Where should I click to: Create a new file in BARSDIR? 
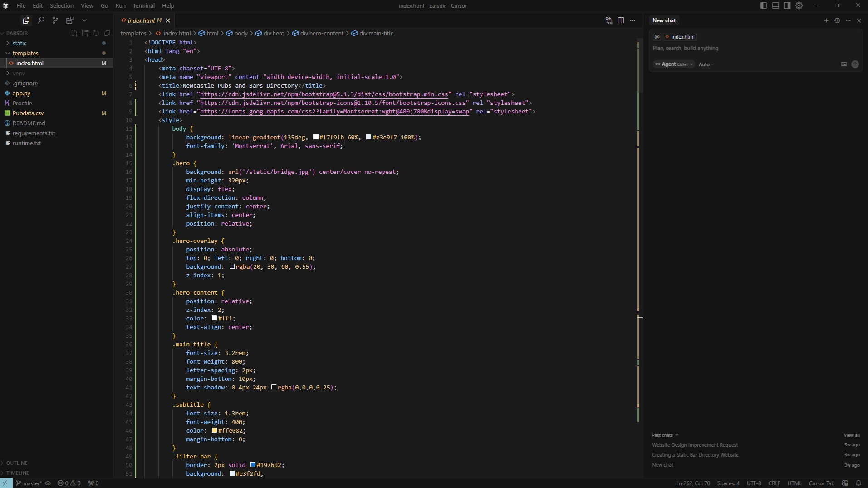74,33
